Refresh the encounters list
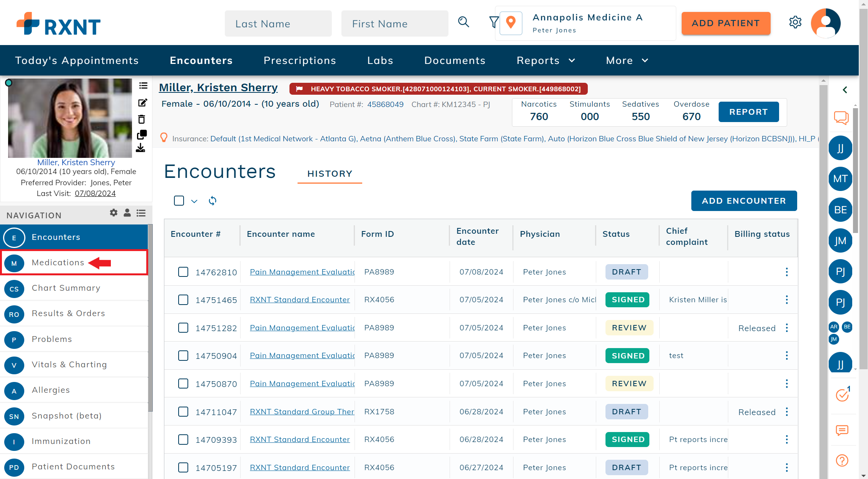 click(212, 201)
